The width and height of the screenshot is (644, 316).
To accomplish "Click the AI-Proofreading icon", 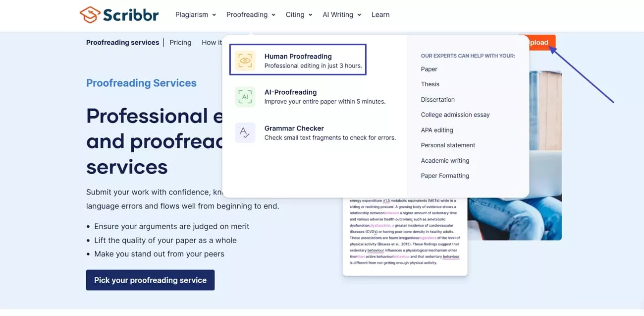I will pos(245,96).
